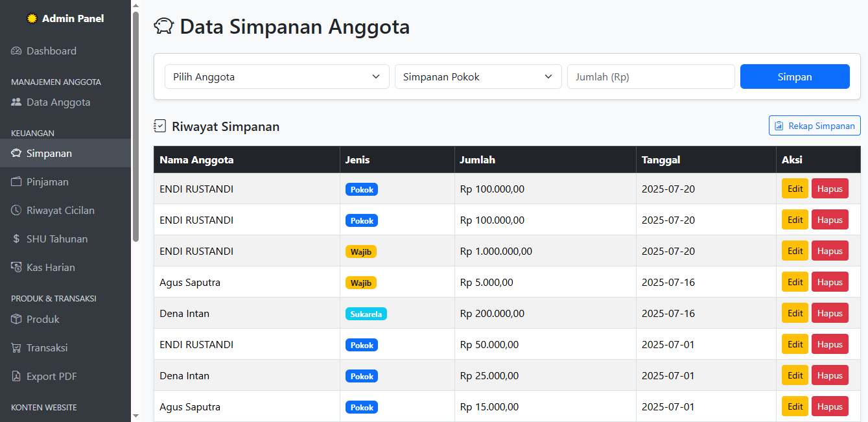This screenshot has width=868, height=422.
Task: Click the sidebar scrollbar down arrow
Action: [x=135, y=415]
